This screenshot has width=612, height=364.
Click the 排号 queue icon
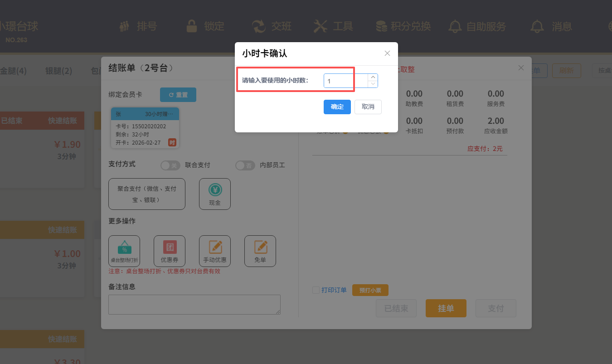coord(124,26)
